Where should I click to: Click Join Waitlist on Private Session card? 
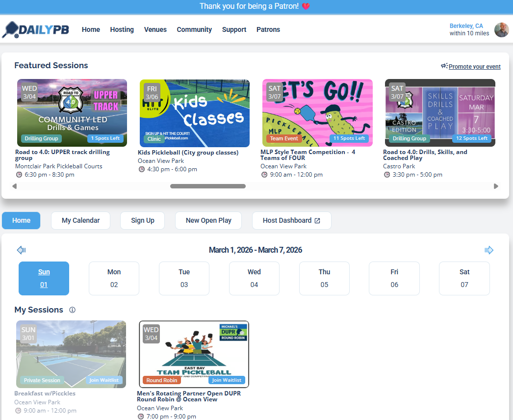(x=104, y=380)
